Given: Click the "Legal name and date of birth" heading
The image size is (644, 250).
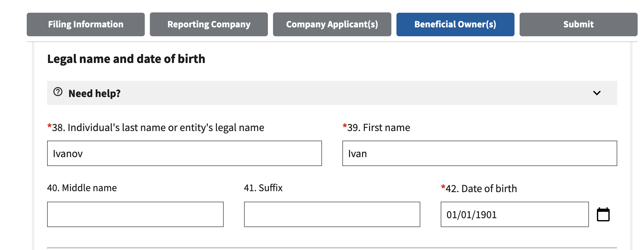Looking at the screenshot, I should click(126, 59).
